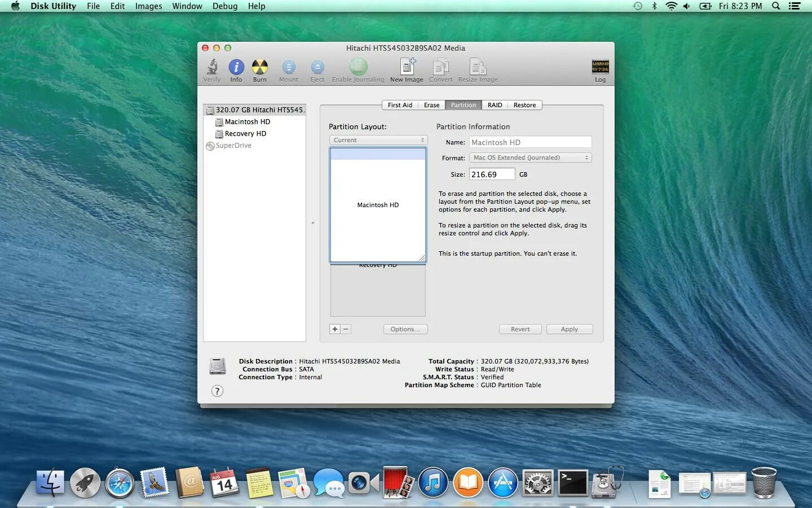
Task: Open the Window menu
Action: [x=187, y=6]
